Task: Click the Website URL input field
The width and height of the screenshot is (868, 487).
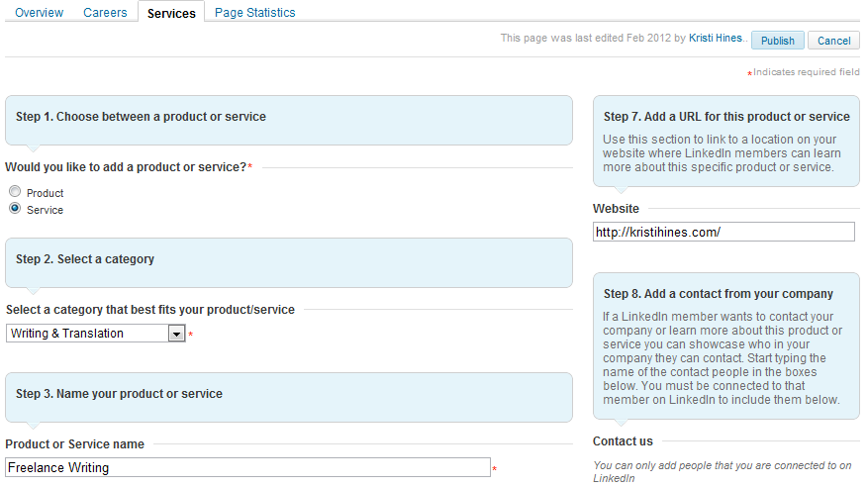Action: click(723, 232)
